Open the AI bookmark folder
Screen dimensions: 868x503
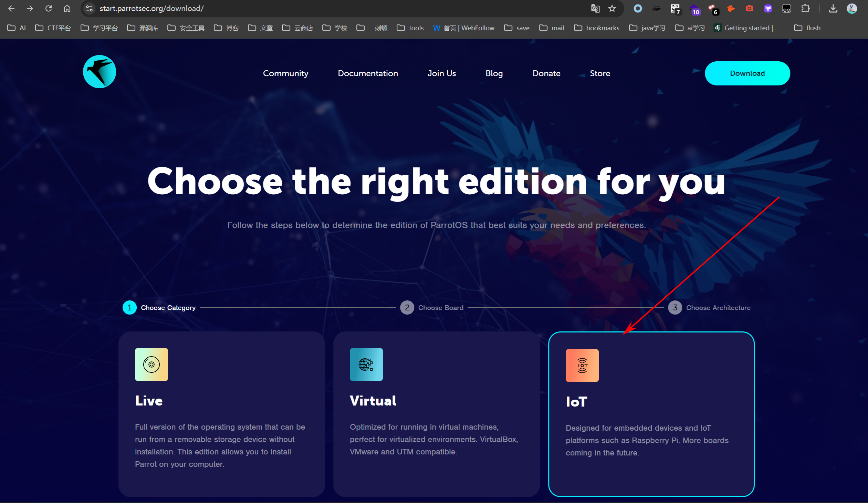(17, 28)
